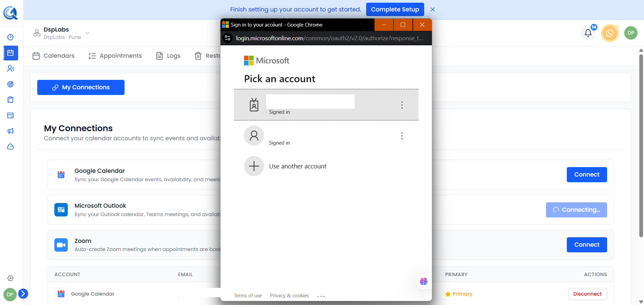
Task: Click the EMAIL column header
Action: point(185,274)
